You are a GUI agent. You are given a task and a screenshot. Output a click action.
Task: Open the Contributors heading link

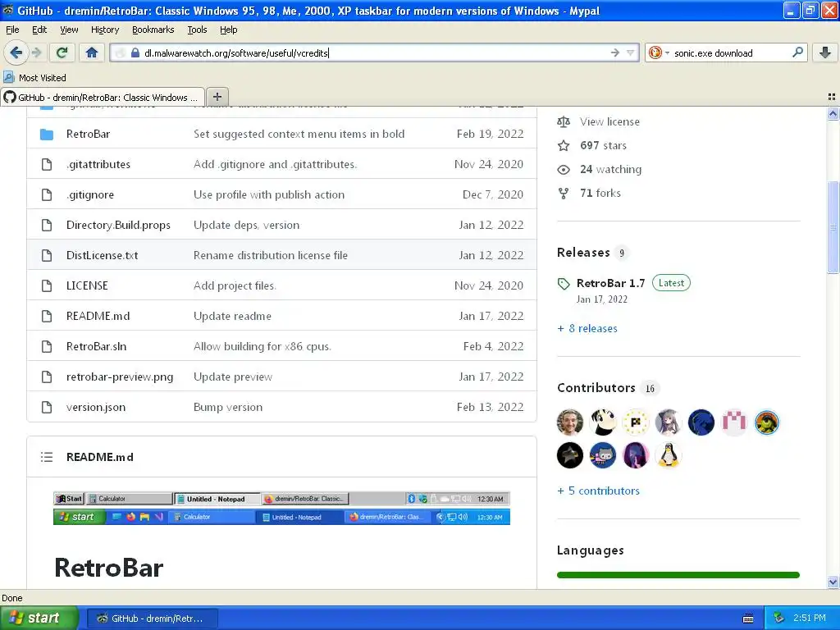[596, 388]
